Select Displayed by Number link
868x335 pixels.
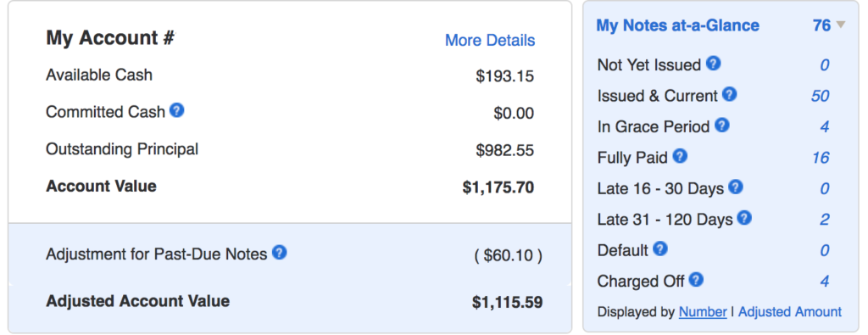click(703, 312)
